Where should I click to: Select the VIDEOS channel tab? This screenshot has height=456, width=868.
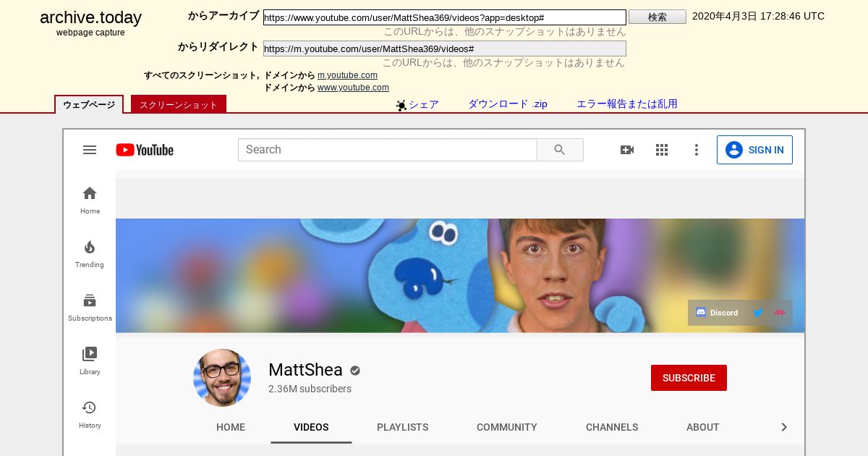pyautogui.click(x=311, y=427)
